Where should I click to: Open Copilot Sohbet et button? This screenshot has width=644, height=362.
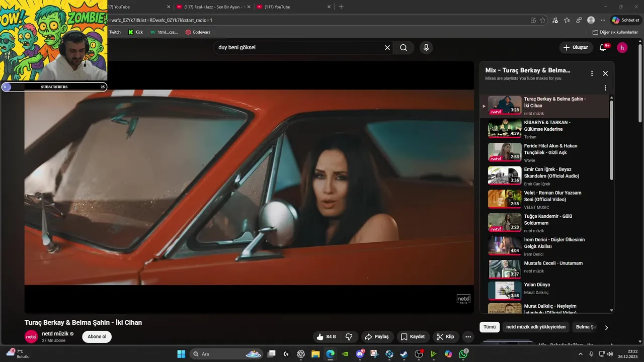pos(625,20)
